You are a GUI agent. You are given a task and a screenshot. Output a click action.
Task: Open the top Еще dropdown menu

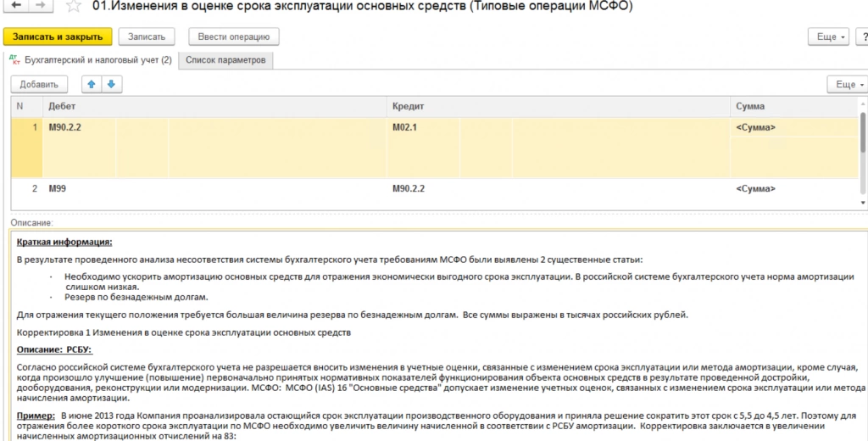click(828, 36)
